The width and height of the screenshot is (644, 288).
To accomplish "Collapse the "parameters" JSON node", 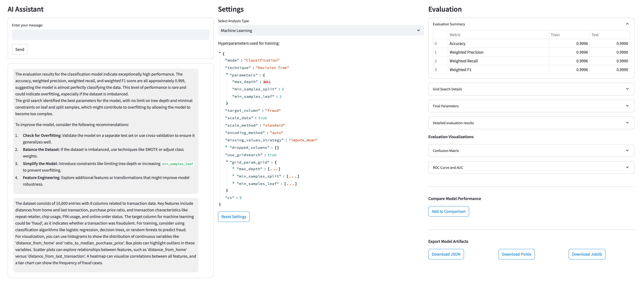I will coord(227,74).
